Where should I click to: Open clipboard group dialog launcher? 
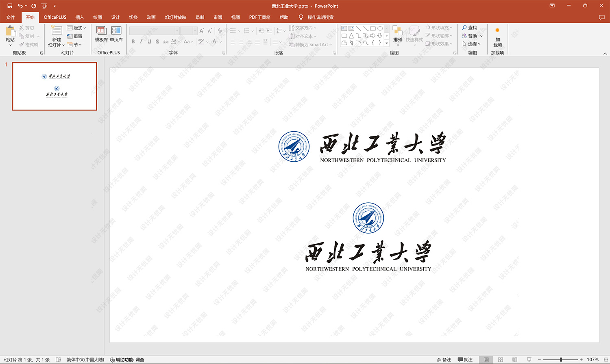point(41,53)
